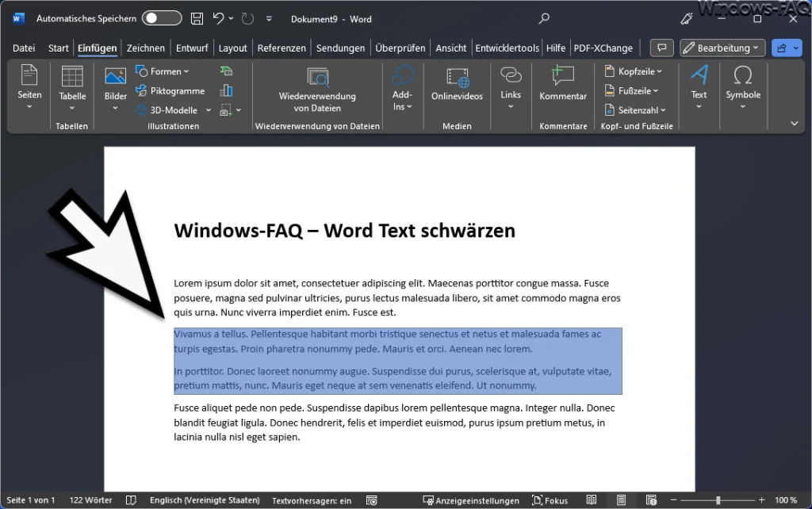Insert a table via Tabelle icon
812x509 pixels.
coord(72,88)
